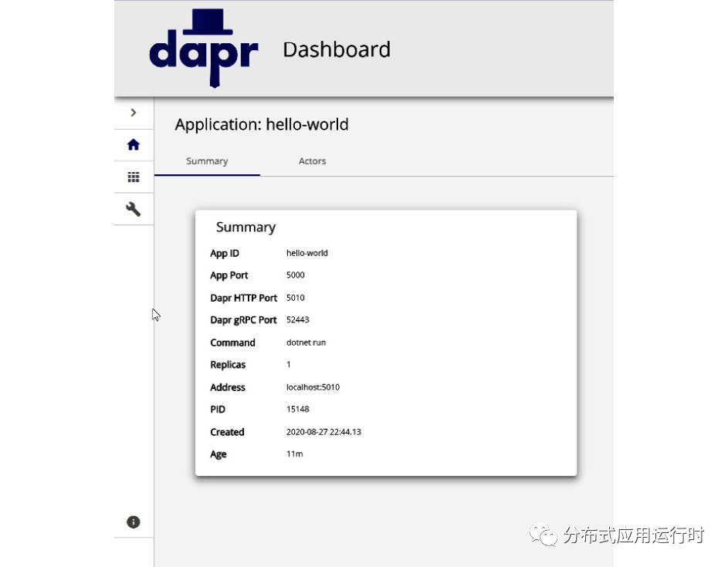This screenshot has width=728, height=567.
Task: Select the Replicas value 1
Action: [x=288, y=365]
